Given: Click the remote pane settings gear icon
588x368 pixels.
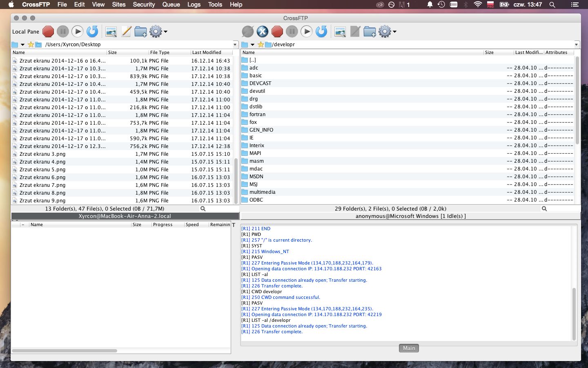Looking at the screenshot, I should coord(385,31).
